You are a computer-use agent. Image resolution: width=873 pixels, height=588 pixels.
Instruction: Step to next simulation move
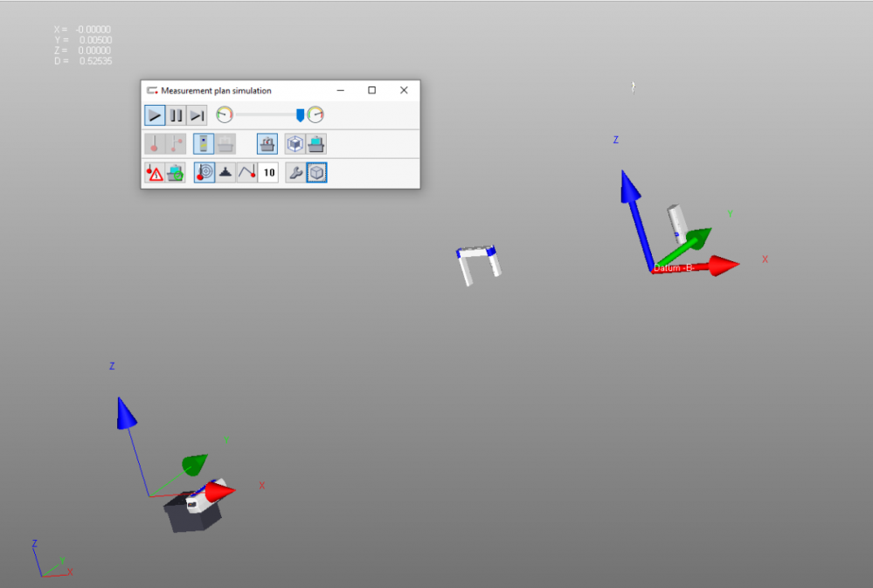(197, 115)
